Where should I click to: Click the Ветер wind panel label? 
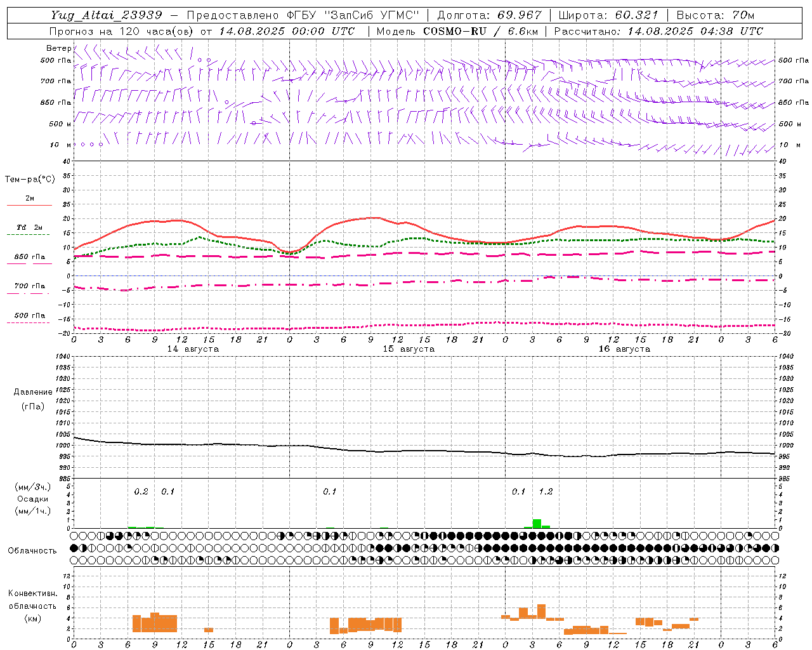tap(58, 48)
